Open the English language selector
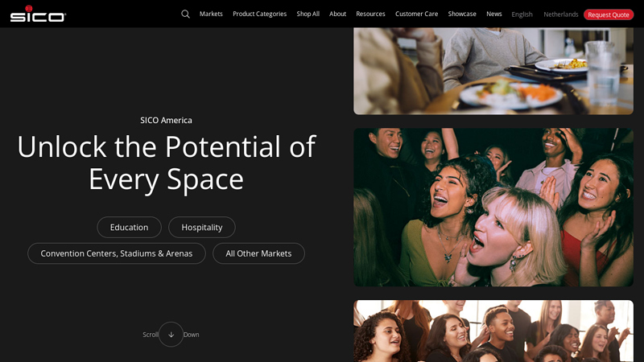This screenshot has height=362, width=644. [522, 14]
